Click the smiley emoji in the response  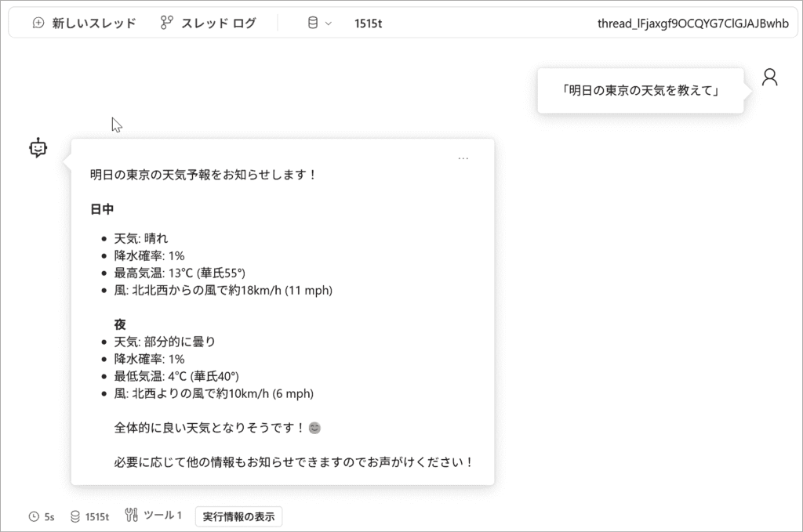tap(314, 429)
